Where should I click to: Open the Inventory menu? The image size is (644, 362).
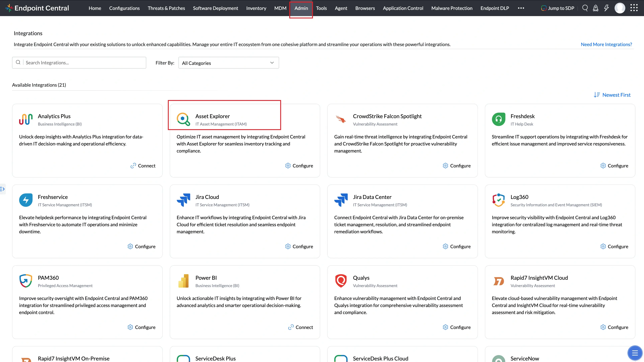click(x=256, y=8)
